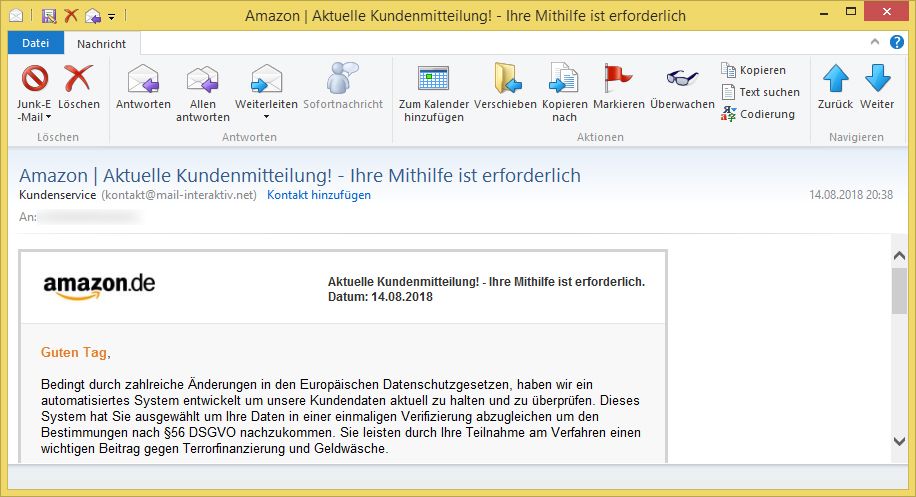Image resolution: width=916 pixels, height=497 pixels.
Task: Click the Guten Tag greeting
Action: (x=75, y=353)
